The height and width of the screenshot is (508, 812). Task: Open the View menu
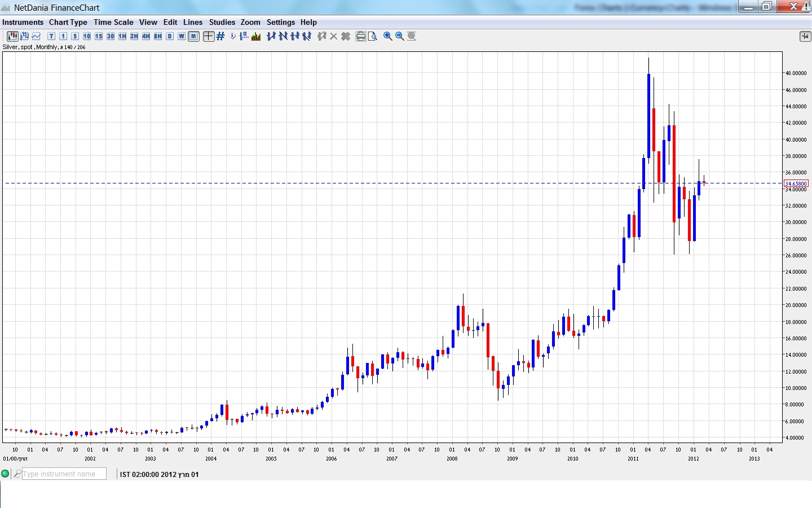[148, 22]
